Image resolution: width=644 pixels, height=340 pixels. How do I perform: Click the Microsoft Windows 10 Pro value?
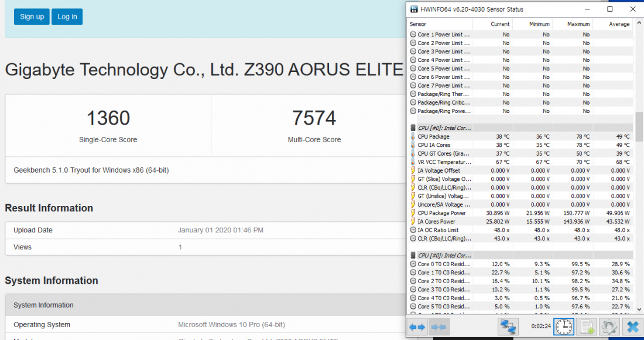coord(231,325)
